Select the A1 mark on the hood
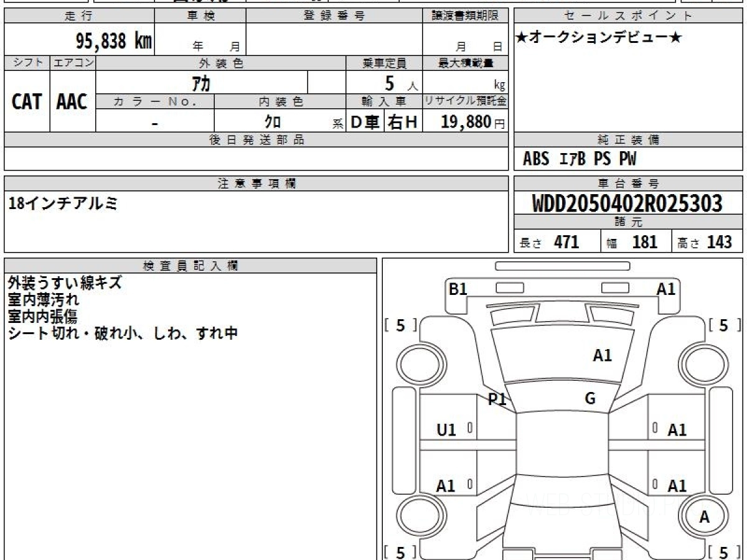 (602, 356)
